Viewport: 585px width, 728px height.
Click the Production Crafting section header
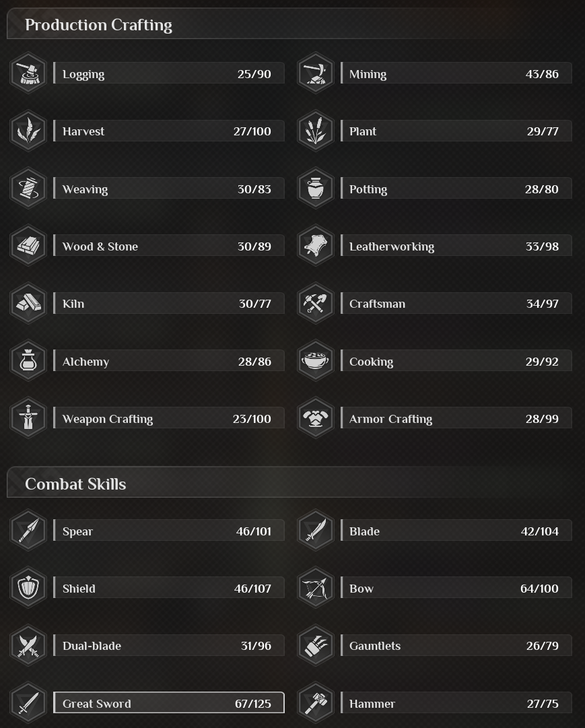pyautogui.click(x=99, y=25)
